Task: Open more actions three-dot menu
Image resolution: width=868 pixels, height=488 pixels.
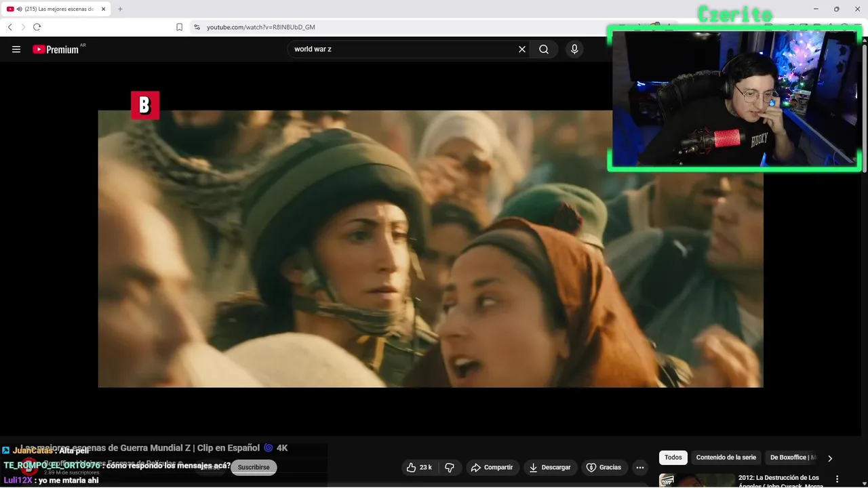Action: 639,468
